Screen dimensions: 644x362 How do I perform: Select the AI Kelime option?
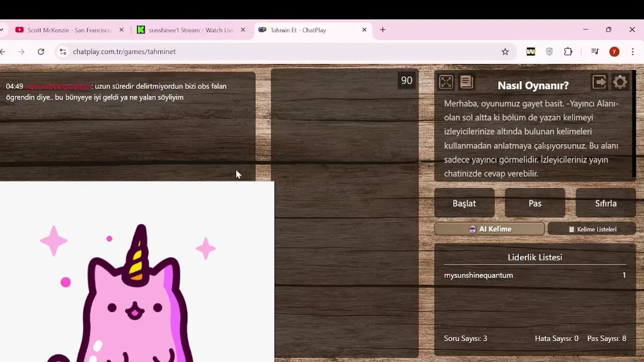point(489,229)
